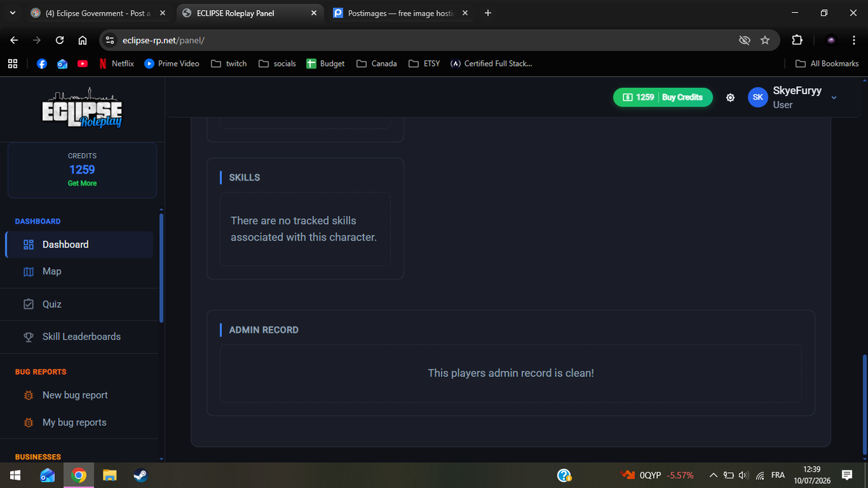
Task: Open the Chrome three-dot menu
Action: [x=854, y=40]
